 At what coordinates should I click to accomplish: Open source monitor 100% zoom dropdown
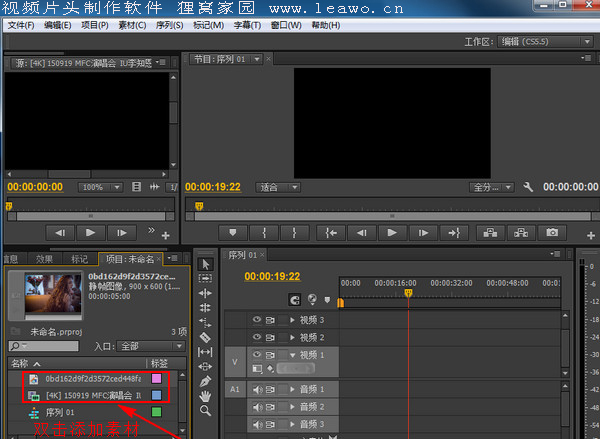coord(100,187)
